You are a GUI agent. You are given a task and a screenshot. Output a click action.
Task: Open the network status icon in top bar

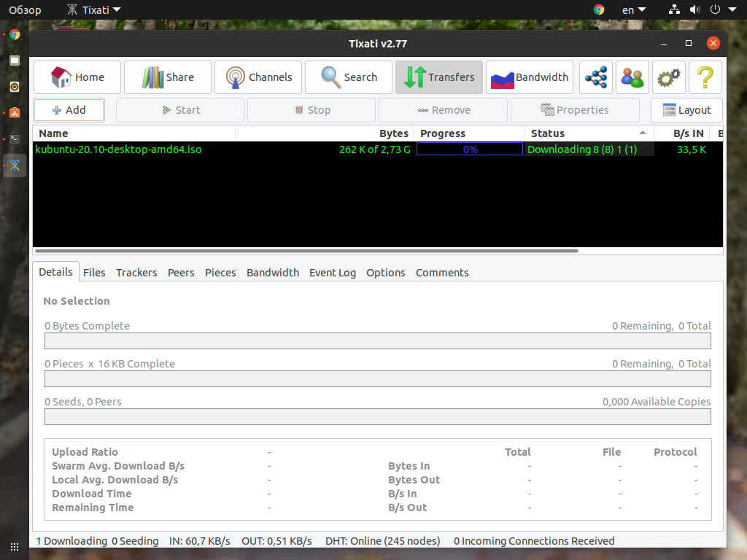(x=674, y=9)
